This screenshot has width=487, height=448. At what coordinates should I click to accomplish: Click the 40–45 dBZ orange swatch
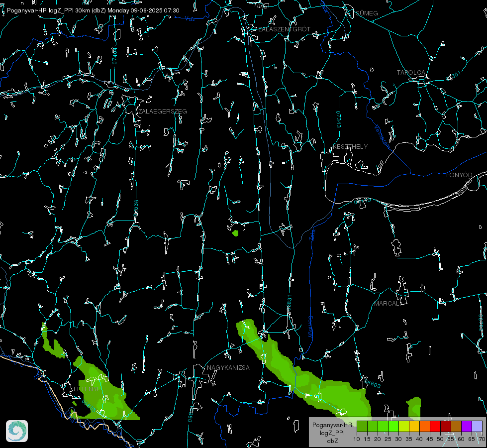[425, 426]
